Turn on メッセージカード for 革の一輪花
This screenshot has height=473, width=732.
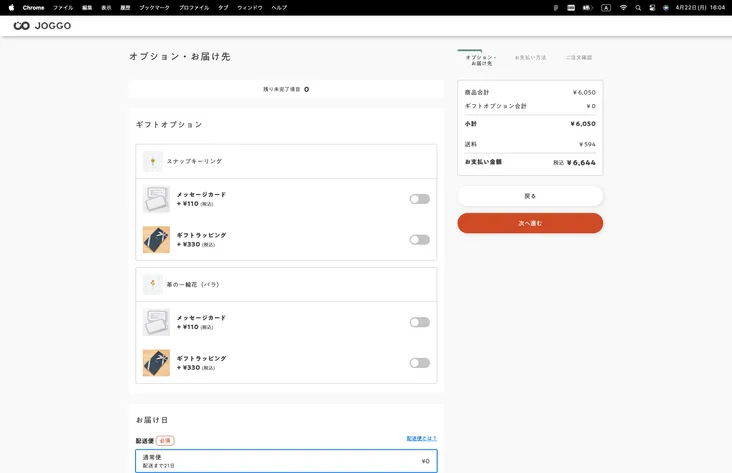coord(419,322)
